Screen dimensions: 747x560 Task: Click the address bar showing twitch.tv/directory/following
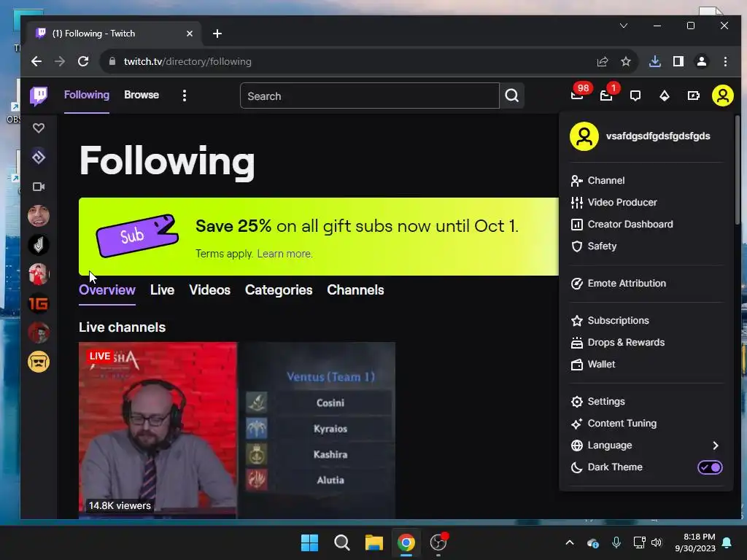point(348,61)
